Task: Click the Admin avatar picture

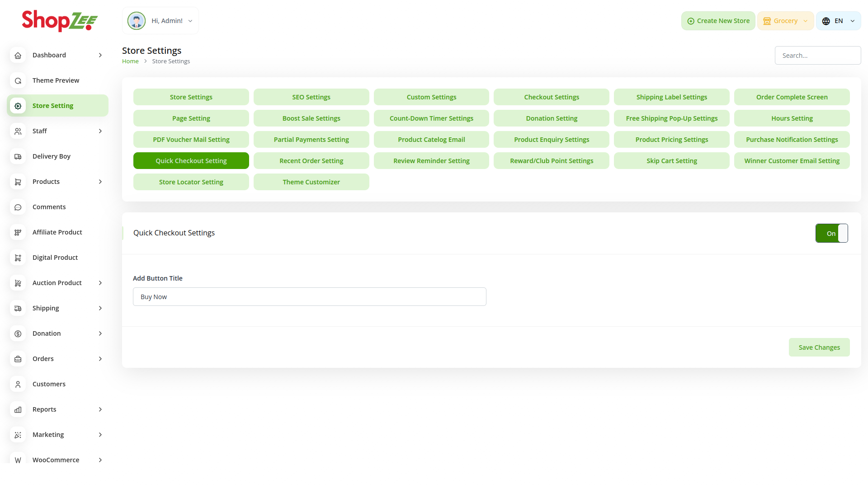Action: click(136, 21)
